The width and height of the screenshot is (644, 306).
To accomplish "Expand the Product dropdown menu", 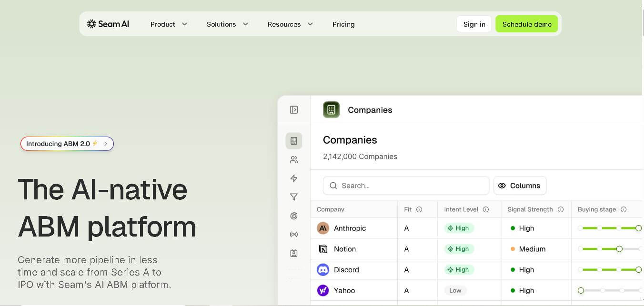I will click(169, 24).
